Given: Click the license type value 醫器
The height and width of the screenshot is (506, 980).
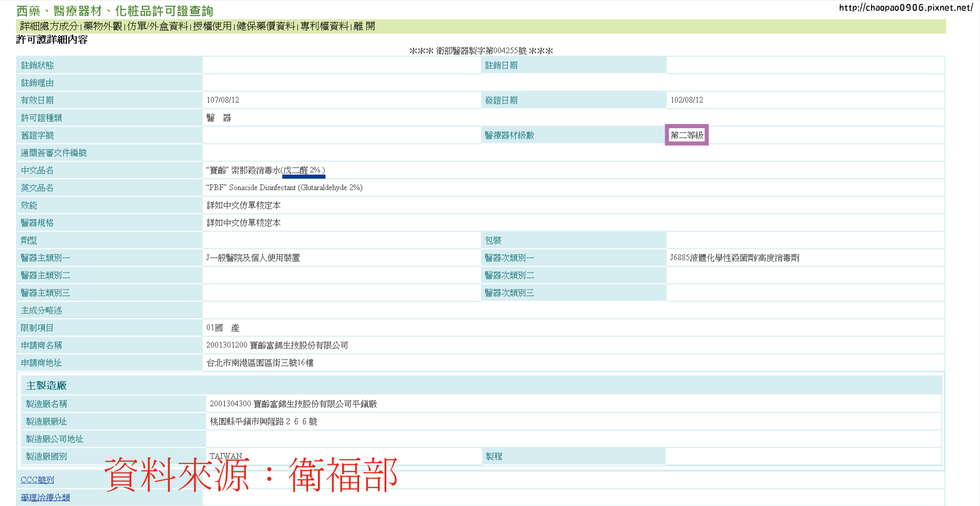Looking at the screenshot, I should 219,118.
